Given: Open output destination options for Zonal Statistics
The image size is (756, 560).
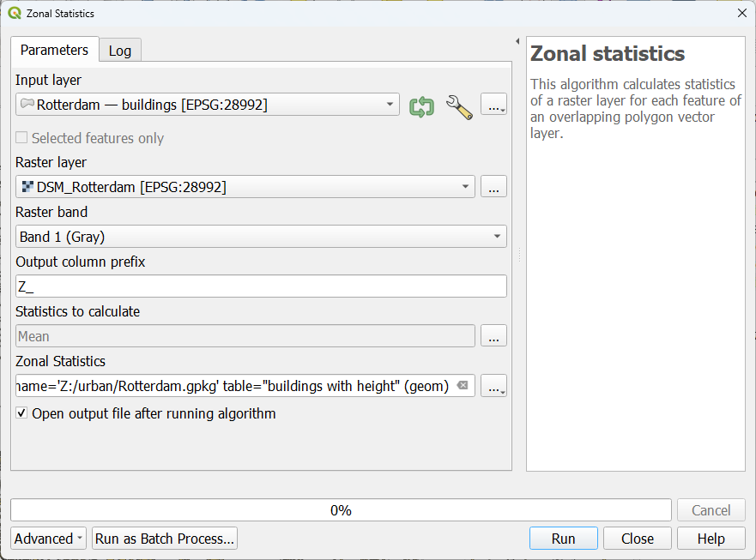Looking at the screenshot, I should coord(493,386).
